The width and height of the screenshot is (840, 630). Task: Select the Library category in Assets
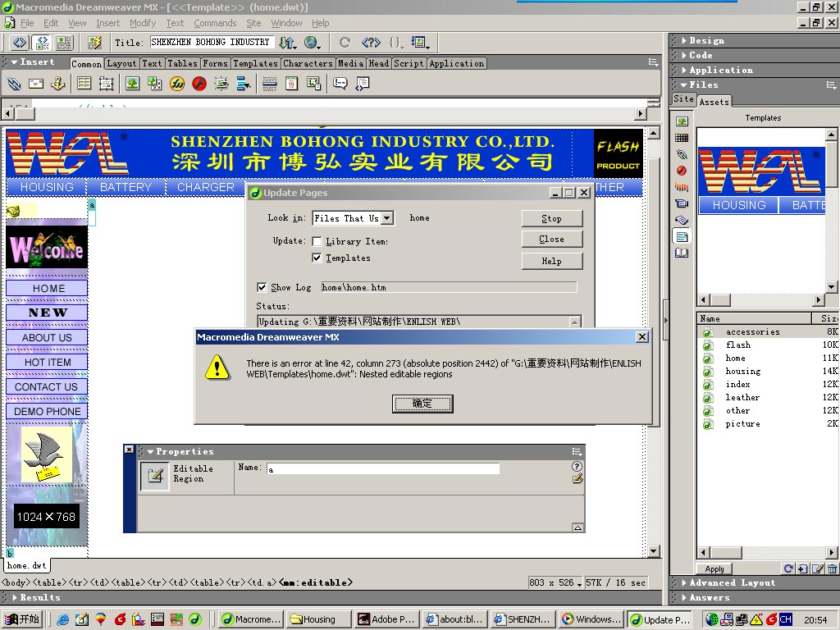tap(682, 253)
